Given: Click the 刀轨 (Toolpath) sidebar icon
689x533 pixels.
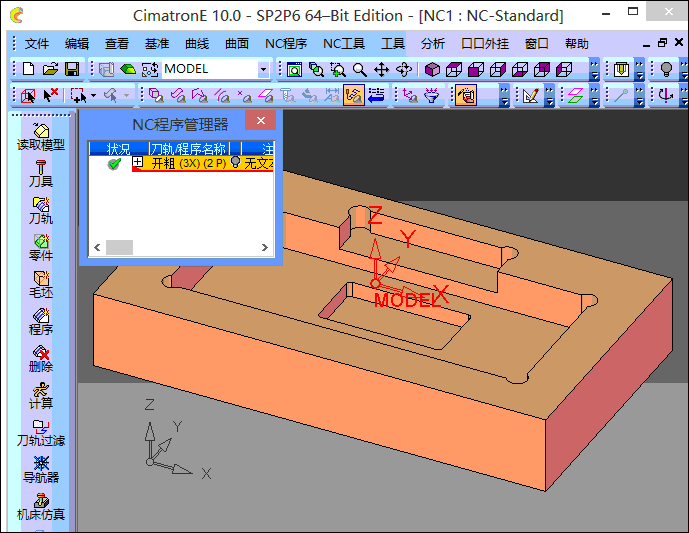Looking at the screenshot, I should click(x=41, y=210).
